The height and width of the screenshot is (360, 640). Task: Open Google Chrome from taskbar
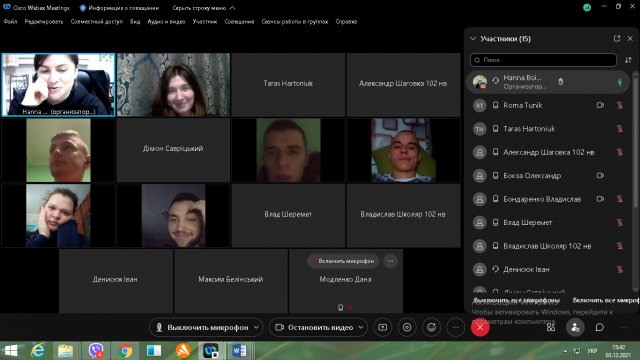[125, 351]
